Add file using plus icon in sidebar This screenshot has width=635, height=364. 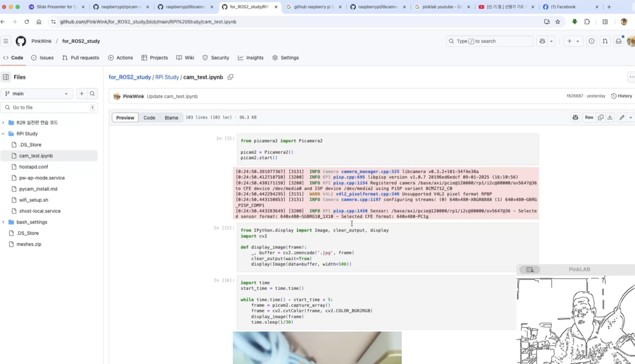(x=82, y=94)
